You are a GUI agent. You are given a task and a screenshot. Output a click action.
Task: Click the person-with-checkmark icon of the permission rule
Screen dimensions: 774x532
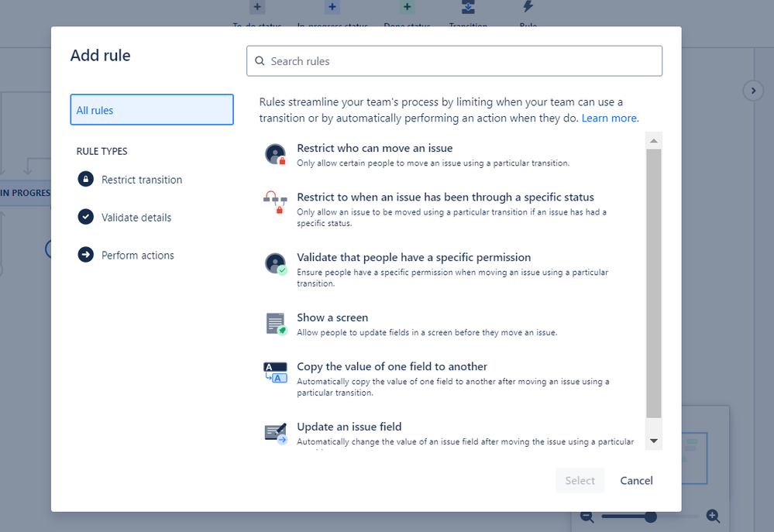(x=276, y=263)
